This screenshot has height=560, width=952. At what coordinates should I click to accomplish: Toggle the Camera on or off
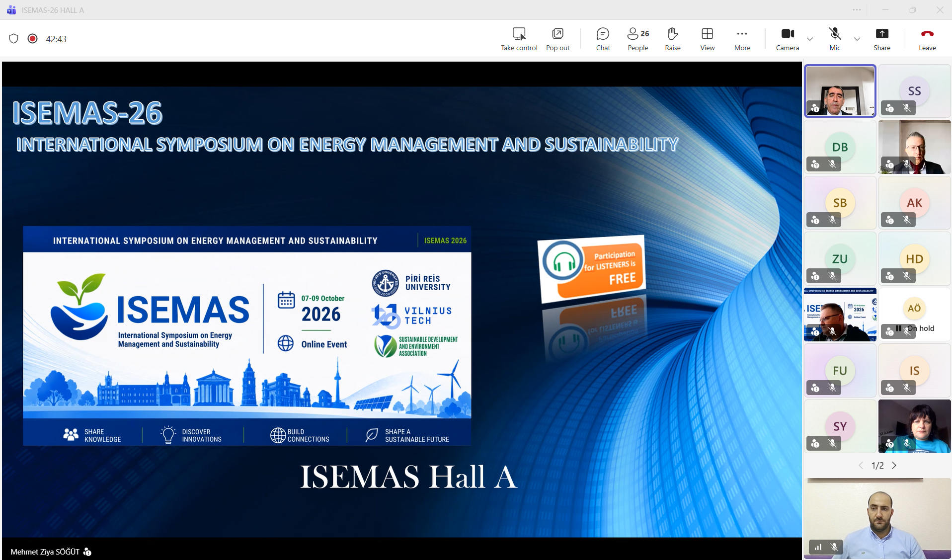[x=788, y=39]
